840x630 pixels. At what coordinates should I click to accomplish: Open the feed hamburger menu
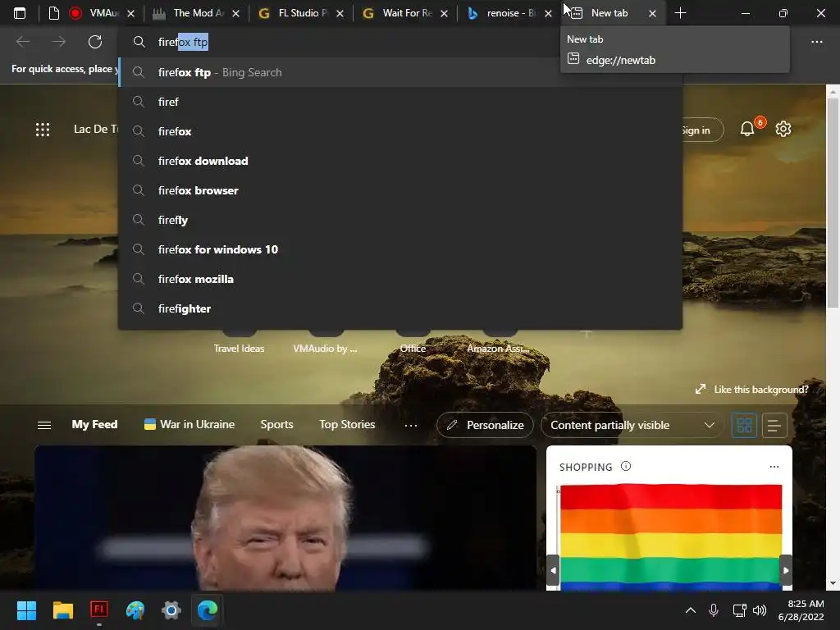[44, 425]
